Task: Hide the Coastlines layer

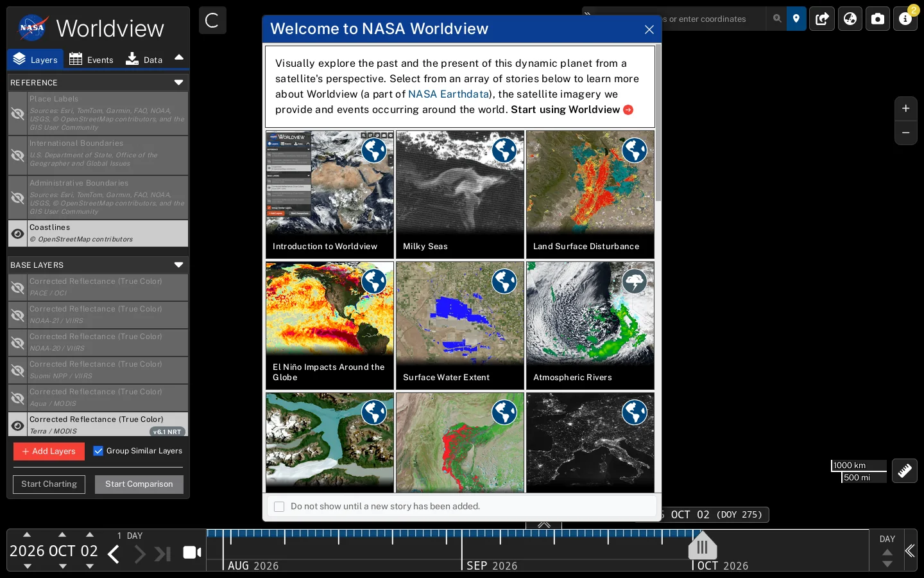Action: (x=18, y=234)
